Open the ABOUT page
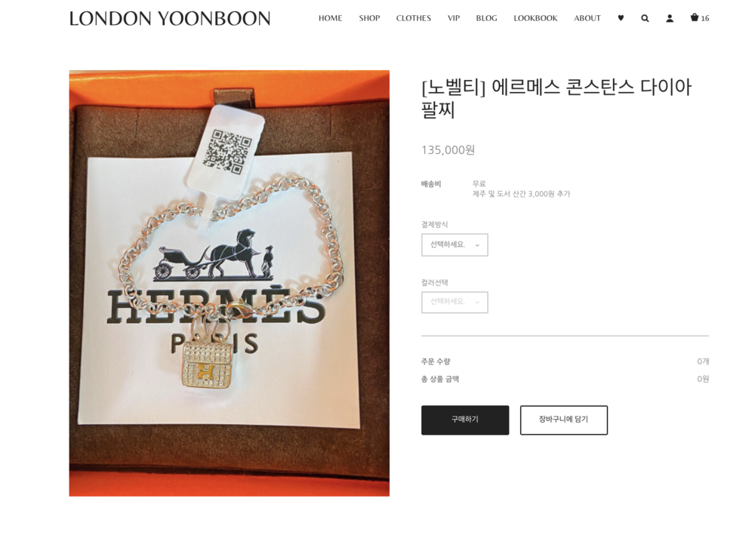Image resolution: width=755 pixels, height=560 pixels. [x=587, y=18]
